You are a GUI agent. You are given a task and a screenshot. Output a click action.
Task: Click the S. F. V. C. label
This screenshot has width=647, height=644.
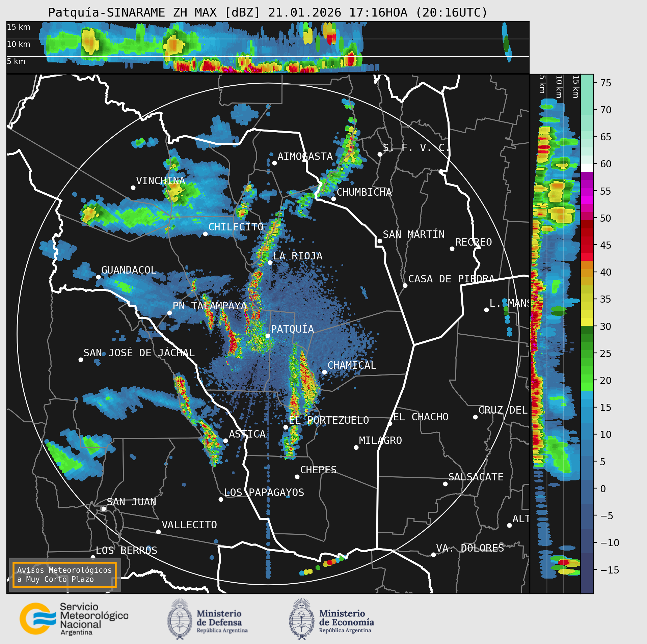(416, 148)
